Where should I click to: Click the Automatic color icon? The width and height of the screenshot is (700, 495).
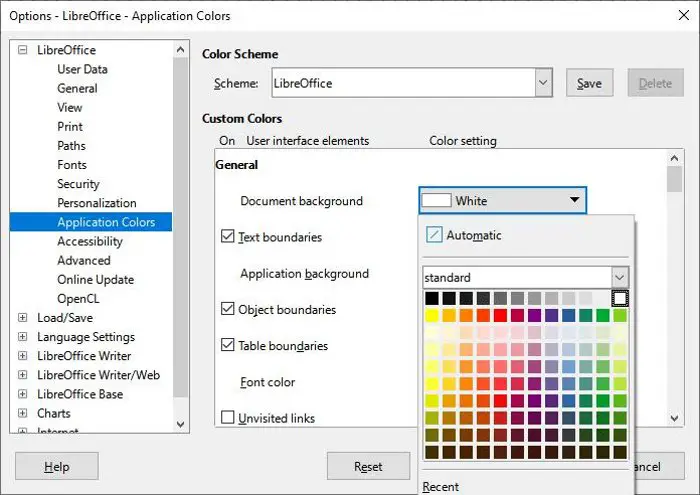click(434, 234)
